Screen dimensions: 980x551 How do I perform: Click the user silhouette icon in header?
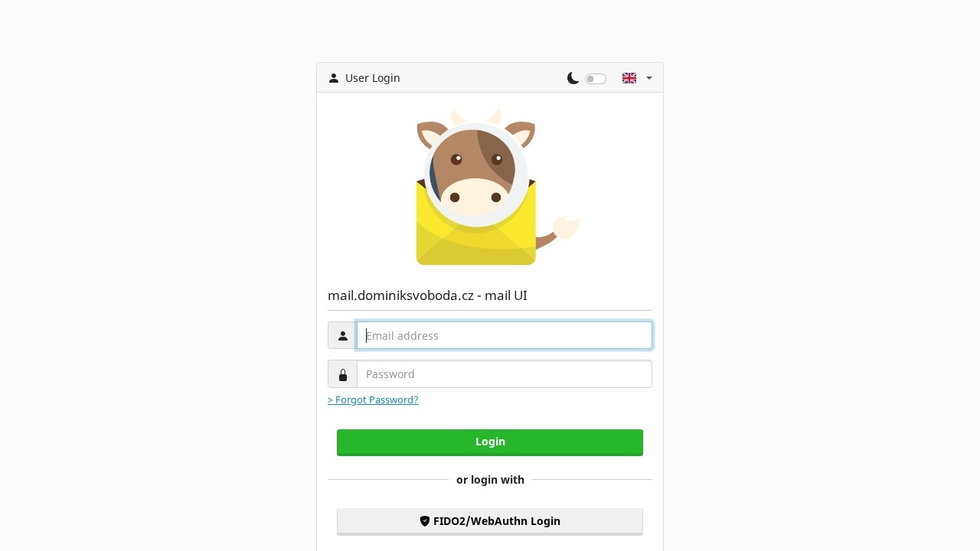tap(334, 78)
